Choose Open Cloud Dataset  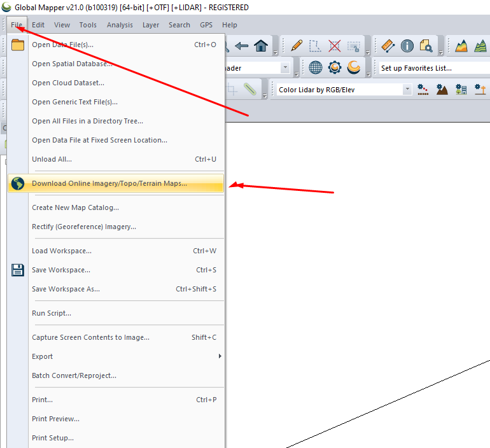(x=116, y=83)
